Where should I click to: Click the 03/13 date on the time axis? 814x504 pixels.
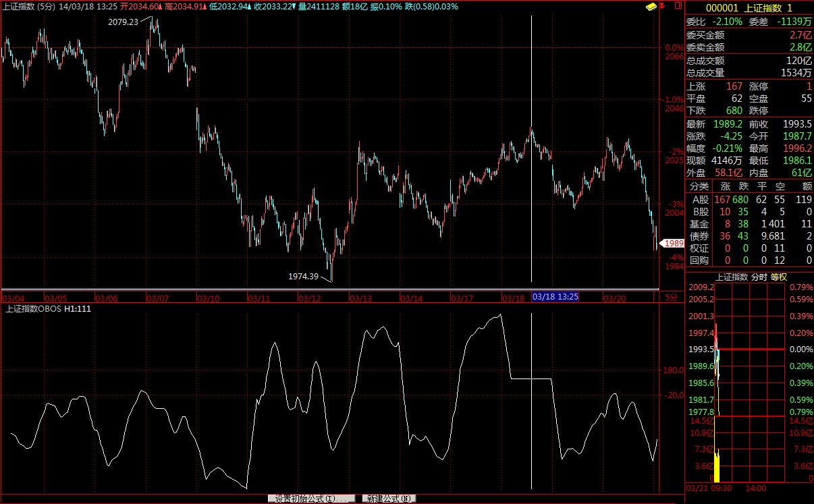(360, 298)
